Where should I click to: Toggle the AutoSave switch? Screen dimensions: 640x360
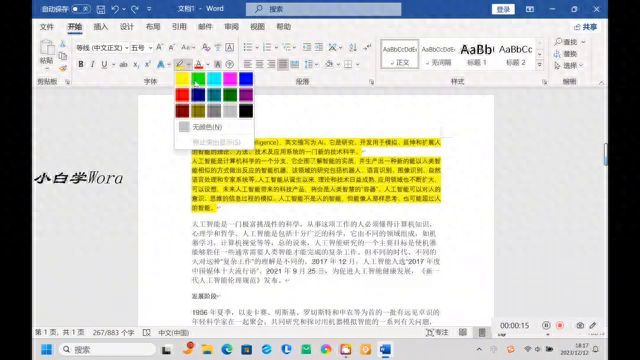(x=80, y=9)
